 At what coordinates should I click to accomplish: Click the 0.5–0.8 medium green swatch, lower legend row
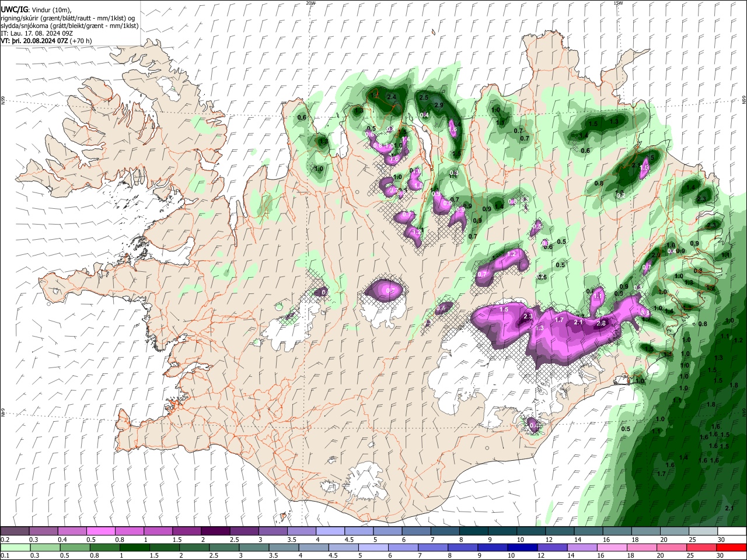tap(75, 547)
